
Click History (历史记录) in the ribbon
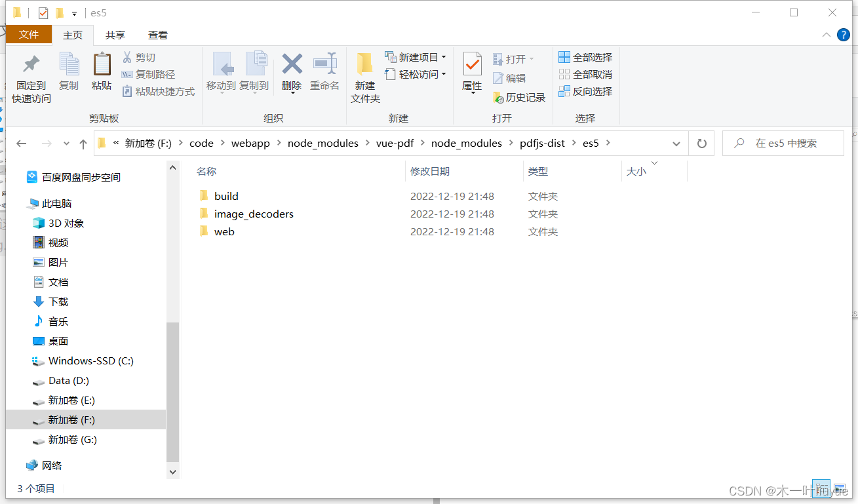click(x=519, y=97)
